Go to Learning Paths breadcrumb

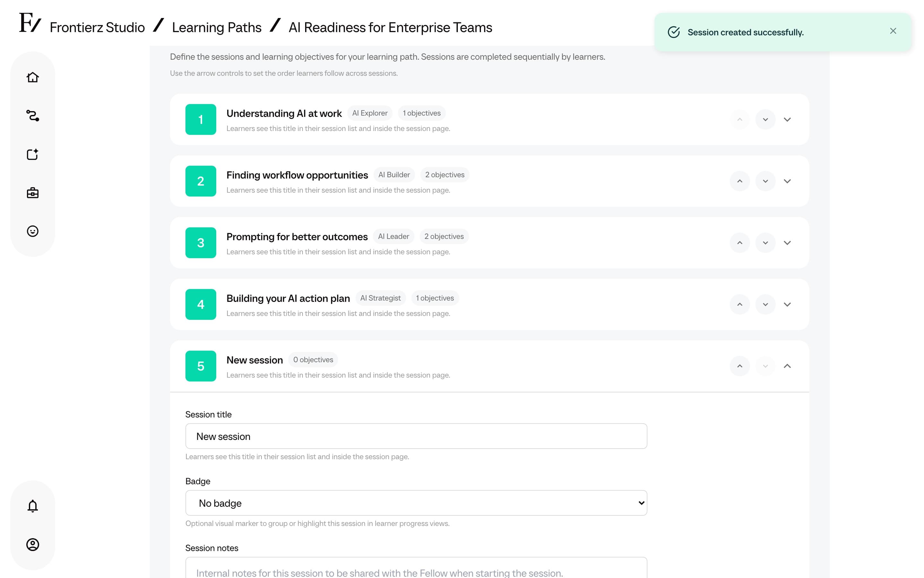[217, 28]
